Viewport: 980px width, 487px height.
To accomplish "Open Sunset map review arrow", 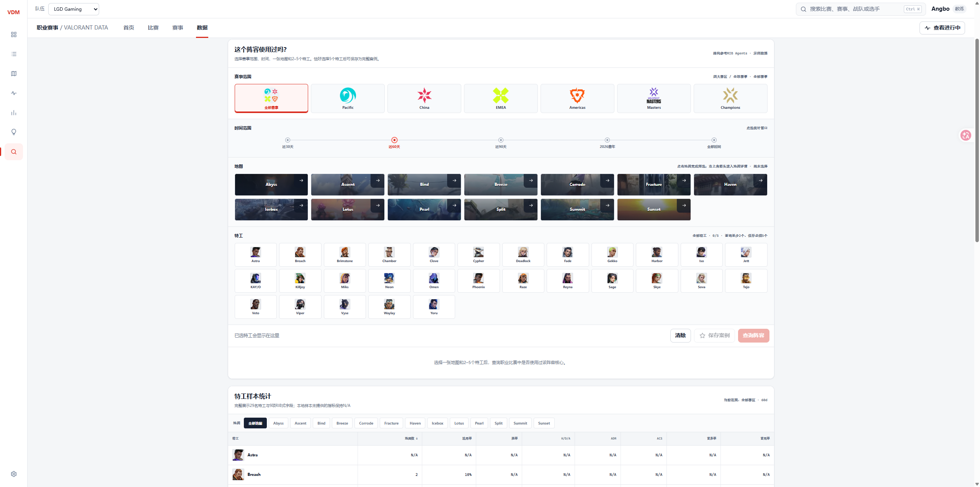I will click(x=684, y=205).
